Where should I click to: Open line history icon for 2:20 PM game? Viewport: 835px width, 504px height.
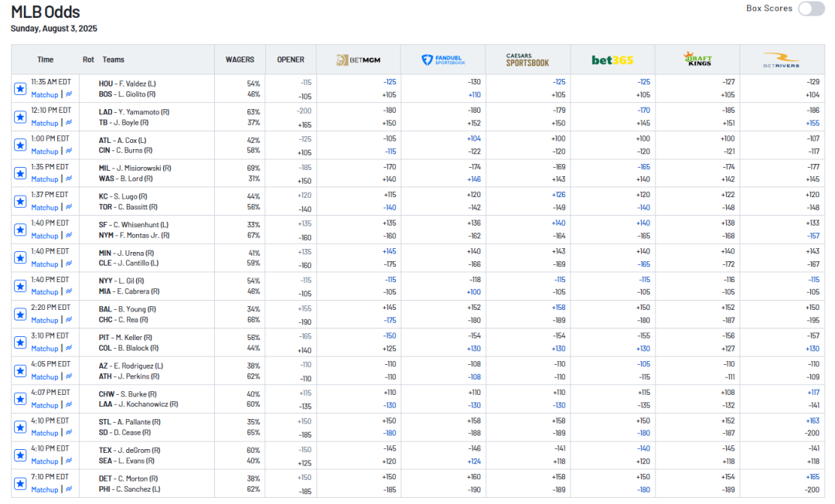coord(70,320)
